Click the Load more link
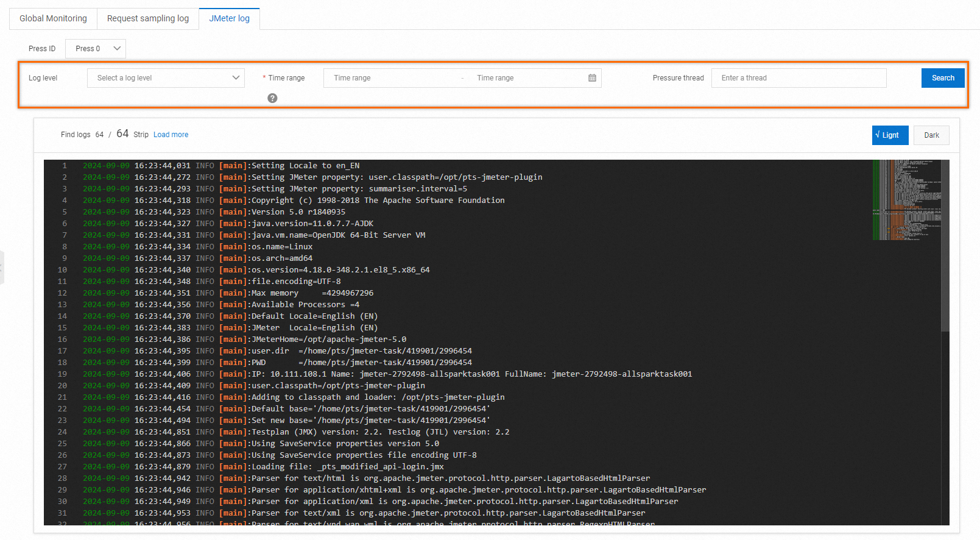This screenshot has height=540, width=980. 171,135
